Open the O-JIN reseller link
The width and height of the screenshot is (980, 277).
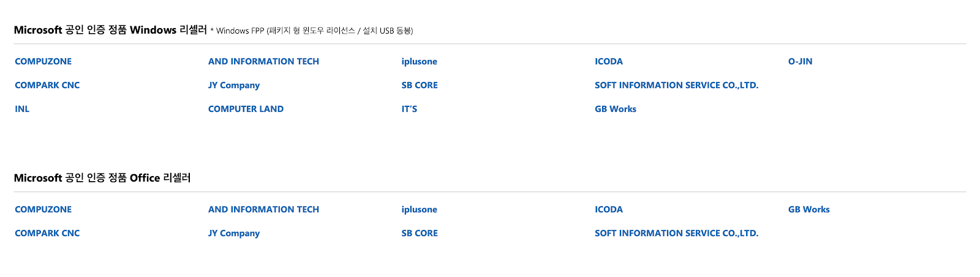click(800, 61)
